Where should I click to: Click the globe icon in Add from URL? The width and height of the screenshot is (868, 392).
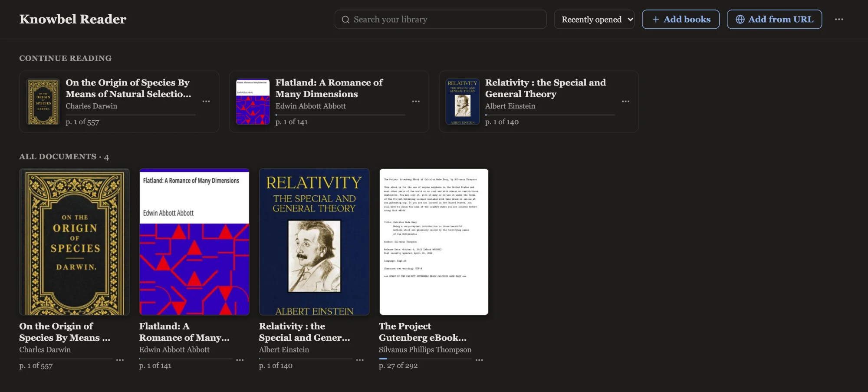(x=740, y=20)
